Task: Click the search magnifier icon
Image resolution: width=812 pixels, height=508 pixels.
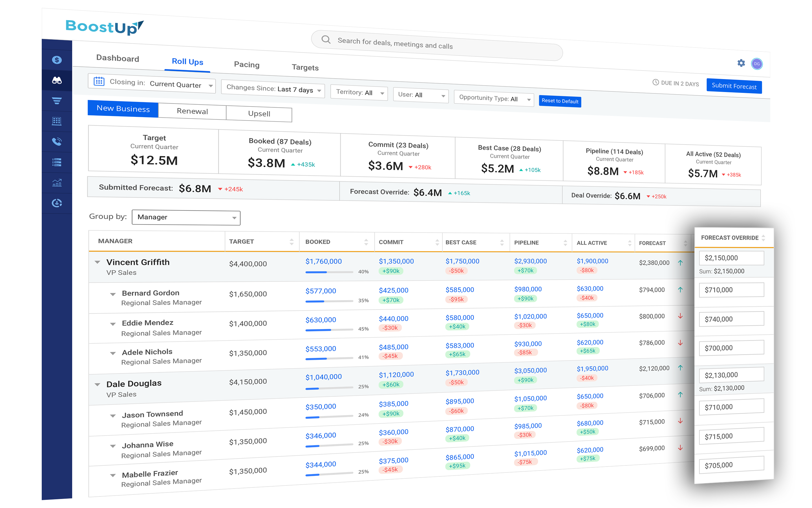Action: (325, 39)
